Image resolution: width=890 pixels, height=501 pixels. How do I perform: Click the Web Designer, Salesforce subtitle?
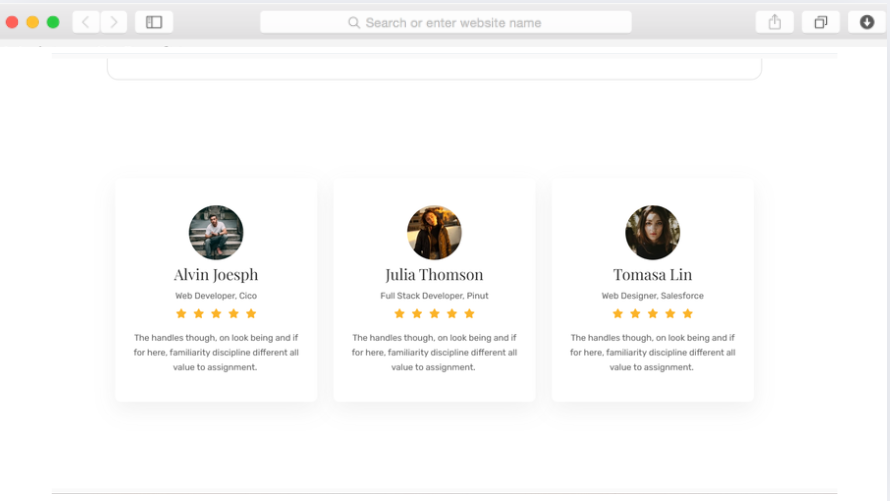pyautogui.click(x=652, y=296)
